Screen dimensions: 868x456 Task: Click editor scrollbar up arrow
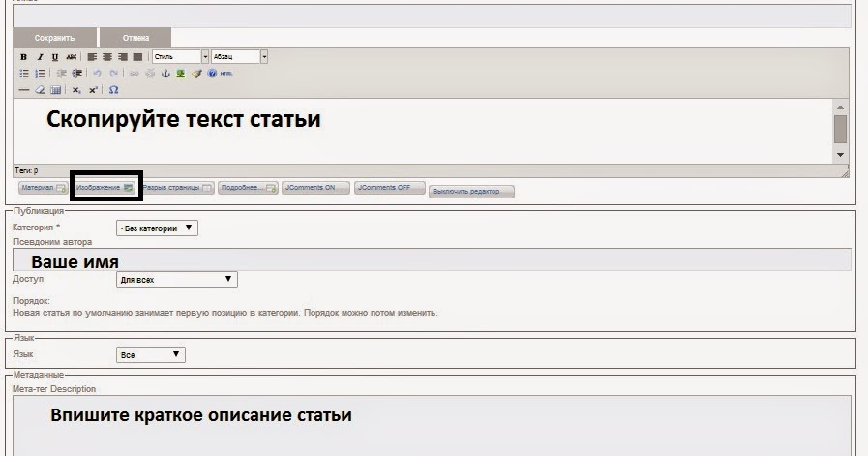pos(840,106)
